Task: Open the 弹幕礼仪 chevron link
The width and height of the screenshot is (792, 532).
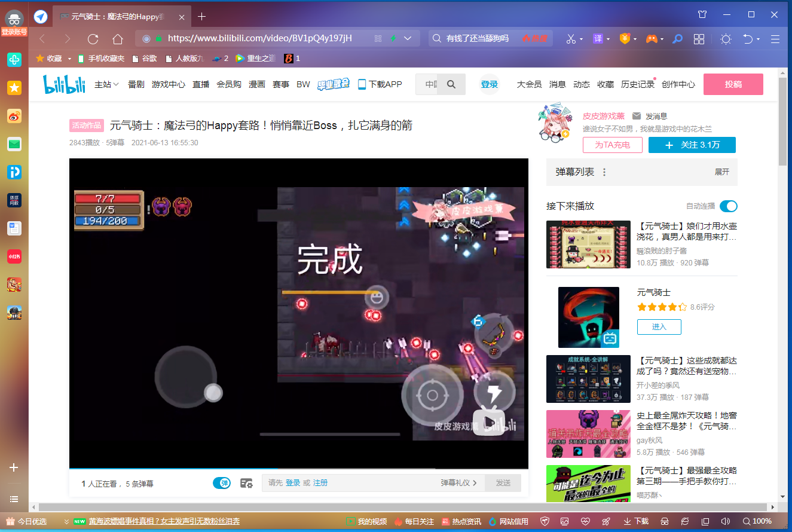Action: coord(459,483)
